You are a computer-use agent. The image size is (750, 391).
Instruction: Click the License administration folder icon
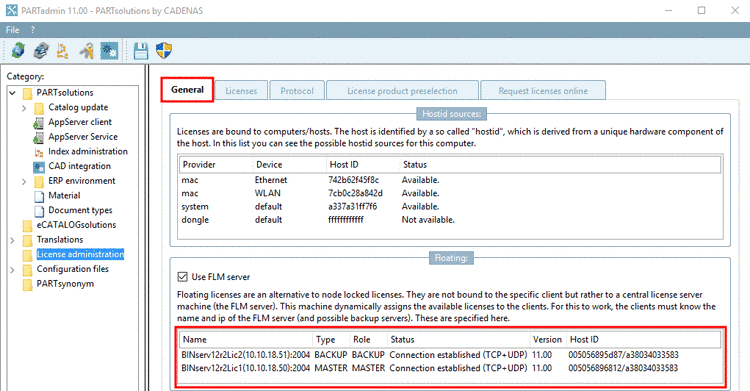click(x=27, y=255)
